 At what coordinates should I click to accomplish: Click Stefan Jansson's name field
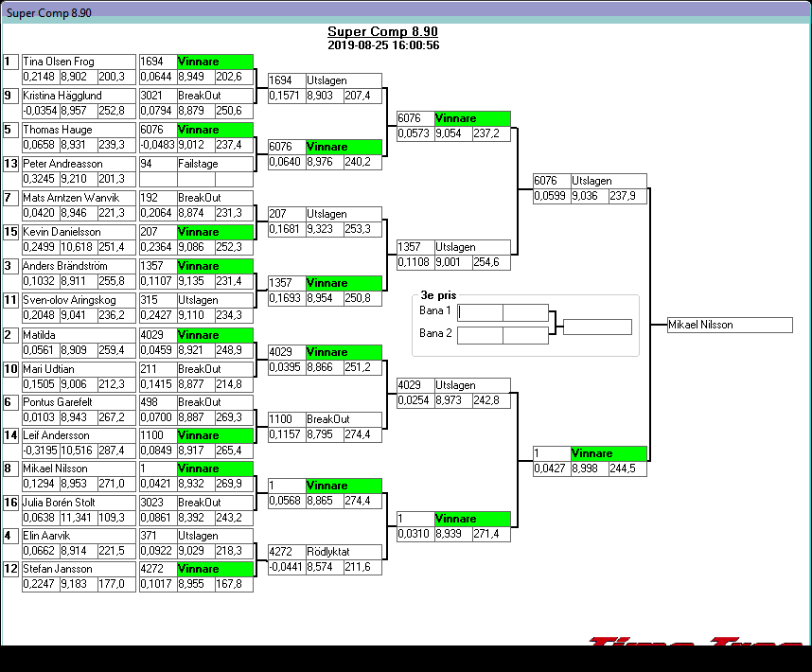point(79,569)
